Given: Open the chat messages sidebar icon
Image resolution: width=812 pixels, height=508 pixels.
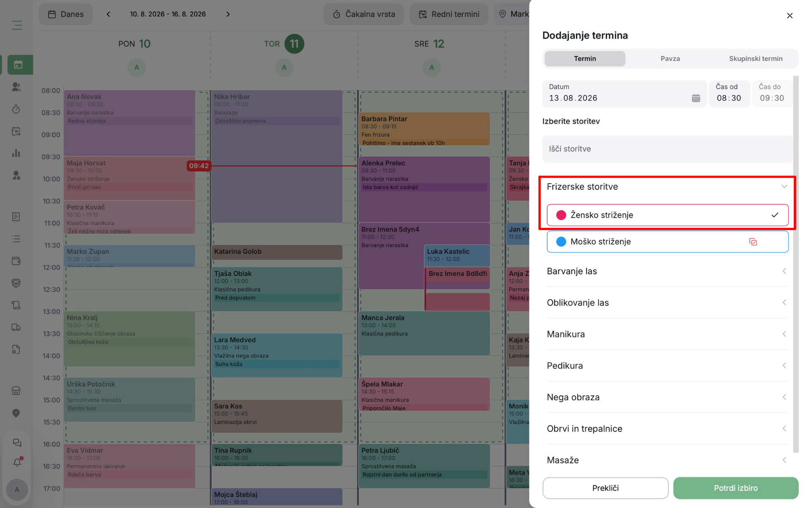Looking at the screenshot, I should (17, 442).
